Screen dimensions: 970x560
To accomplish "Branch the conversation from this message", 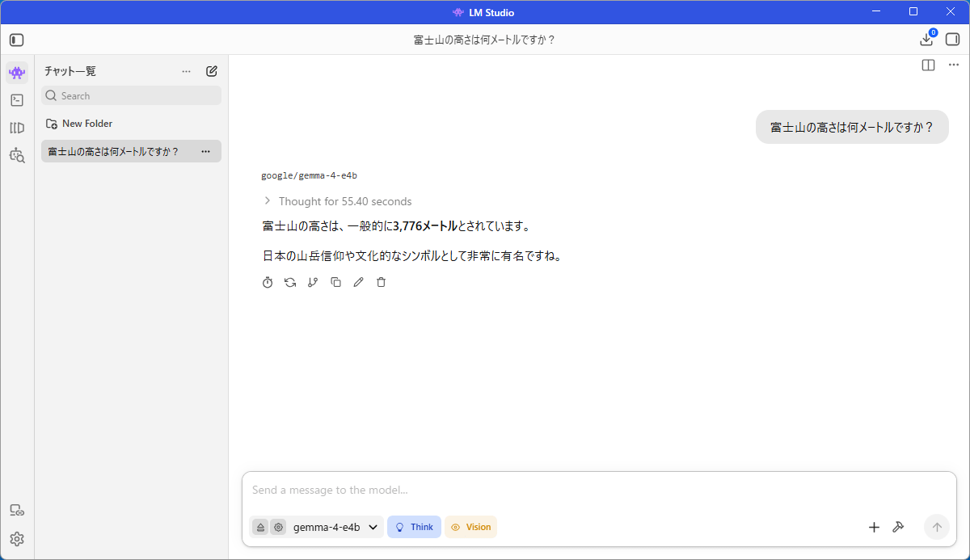I will point(313,282).
